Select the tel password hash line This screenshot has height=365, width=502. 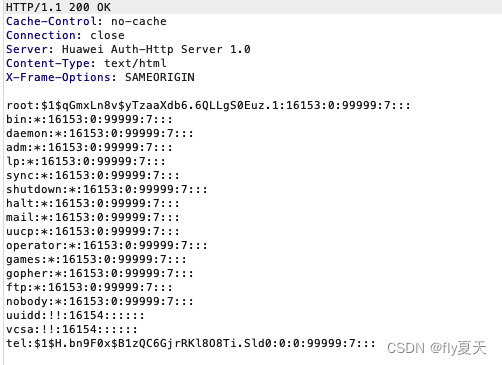pyautogui.click(x=191, y=343)
